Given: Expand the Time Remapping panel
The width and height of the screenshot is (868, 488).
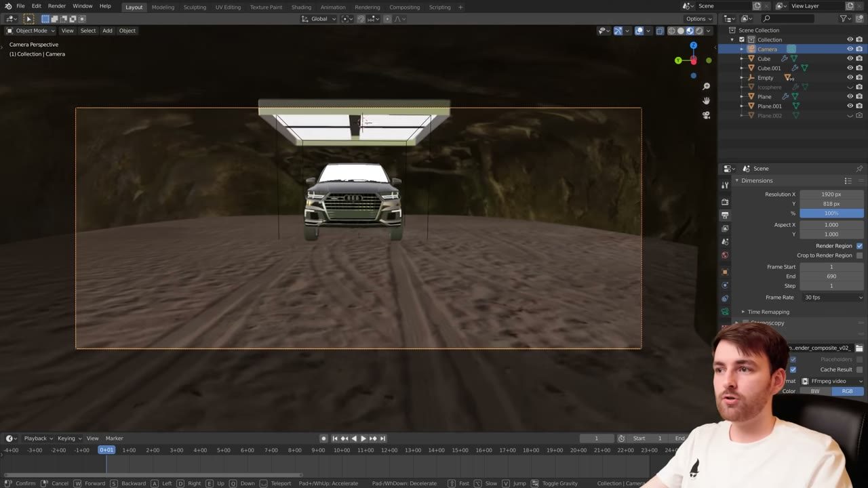Looking at the screenshot, I should (x=768, y=312).
